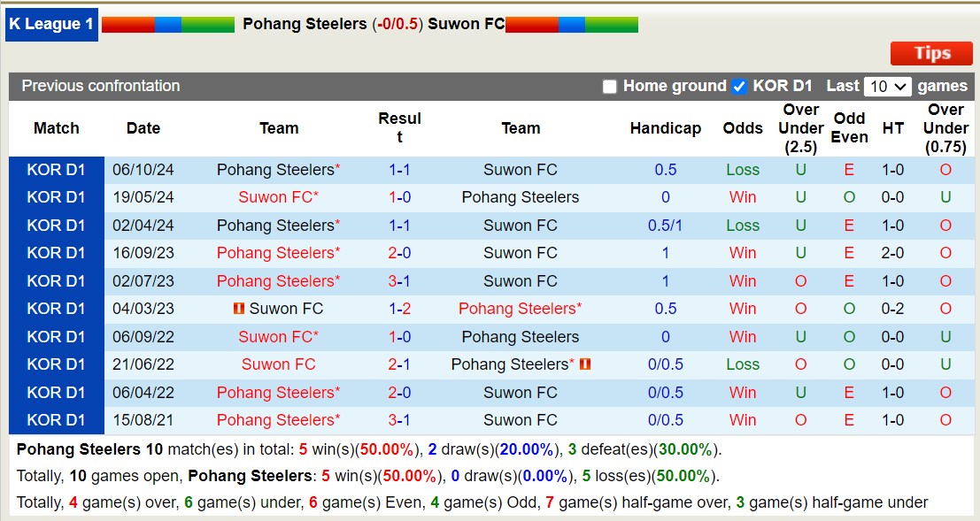The image size is (980, 521).
Task: Click the date 06/10/24 in the table
Action: (143, 169)
